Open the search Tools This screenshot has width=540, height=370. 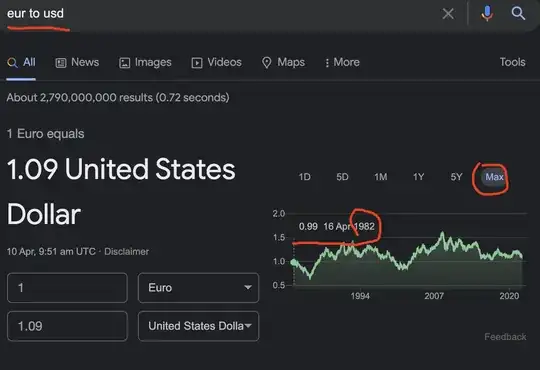pos(512,62)
